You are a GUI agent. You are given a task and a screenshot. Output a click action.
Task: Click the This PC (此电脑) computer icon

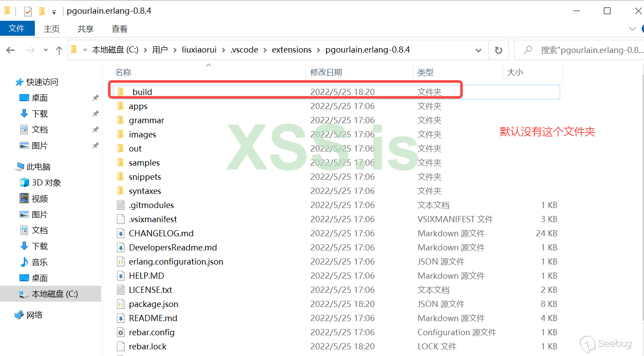coord(19,167)
